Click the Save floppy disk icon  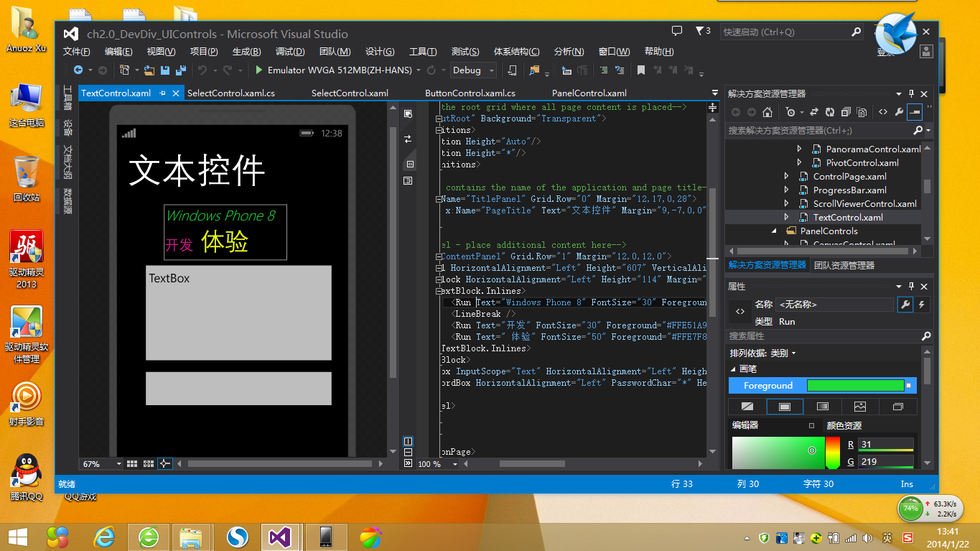pos(165,70)
